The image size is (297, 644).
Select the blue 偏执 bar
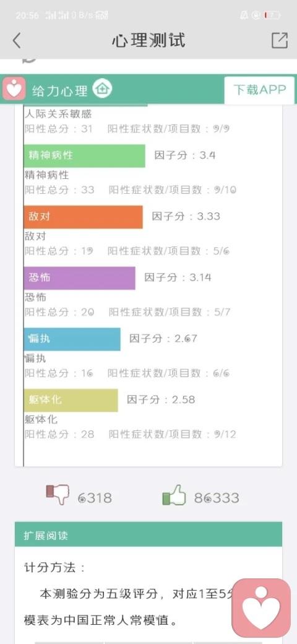pos(72,339)
